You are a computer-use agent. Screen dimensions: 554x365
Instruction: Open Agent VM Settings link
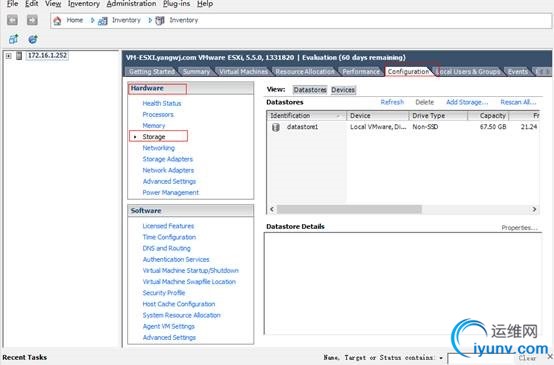(169, 326)
